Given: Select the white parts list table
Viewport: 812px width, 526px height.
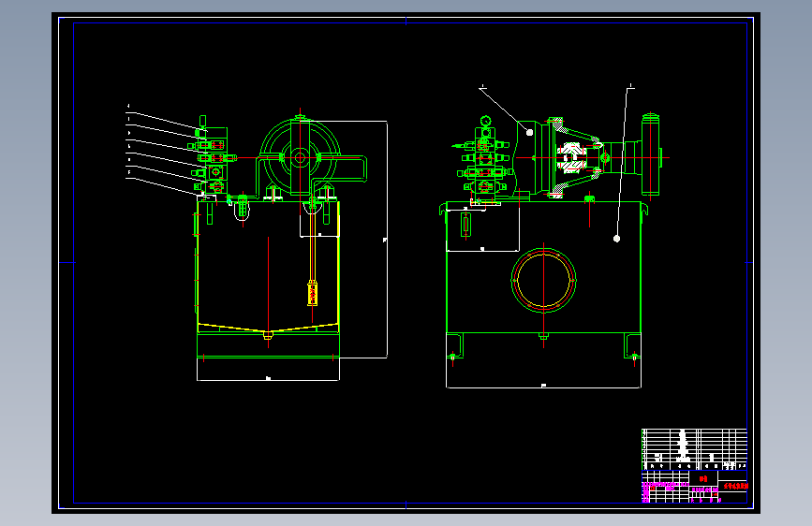Looking at the screenshot, I should 694,449.
